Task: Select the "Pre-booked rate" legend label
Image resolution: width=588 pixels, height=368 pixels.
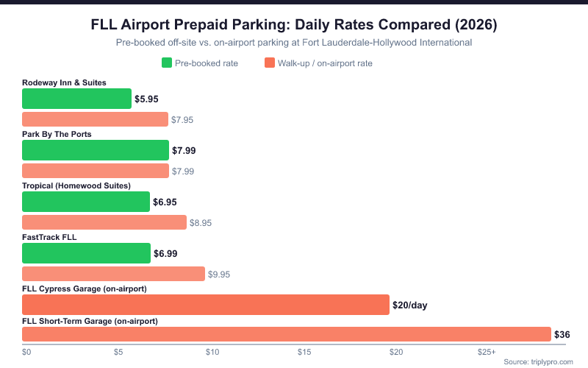Action: coord(207,63)
